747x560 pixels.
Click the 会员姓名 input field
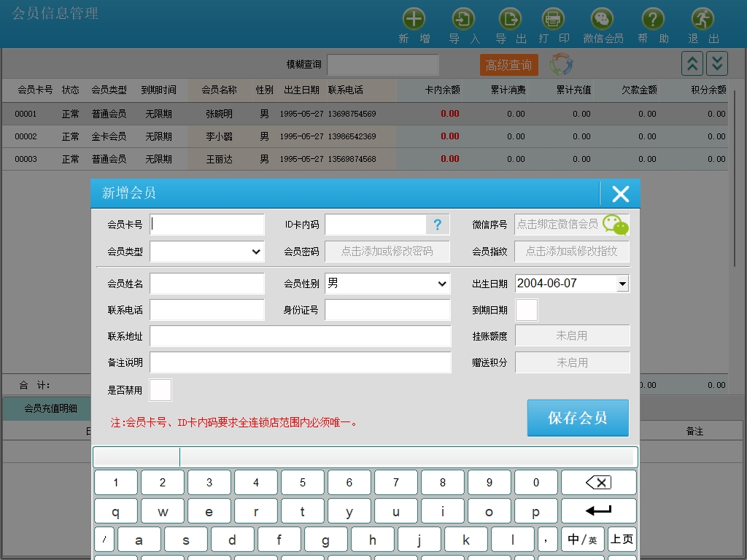pyautogui.click(x=207, y=284)
